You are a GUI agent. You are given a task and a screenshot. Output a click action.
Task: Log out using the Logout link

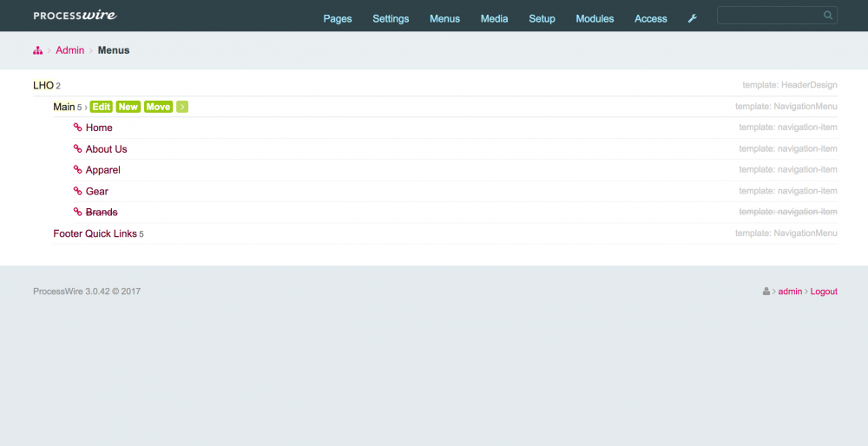tap(824, 292)
